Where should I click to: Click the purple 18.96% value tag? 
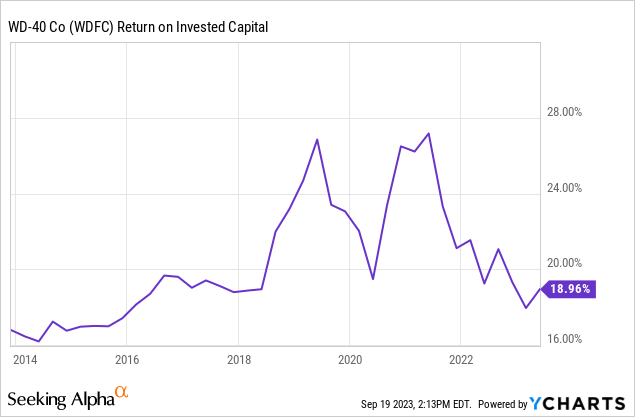click(572, 289)
